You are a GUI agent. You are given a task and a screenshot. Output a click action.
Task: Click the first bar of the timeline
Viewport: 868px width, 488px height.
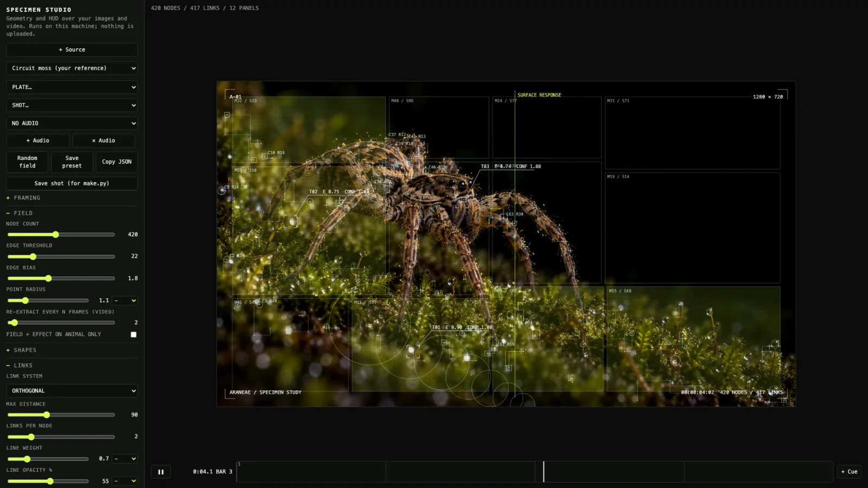point(311,472)
